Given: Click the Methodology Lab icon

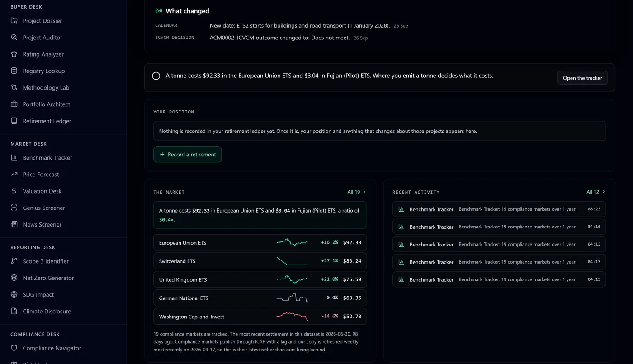Looking at the screenshot, I should [x=14, y=87].
